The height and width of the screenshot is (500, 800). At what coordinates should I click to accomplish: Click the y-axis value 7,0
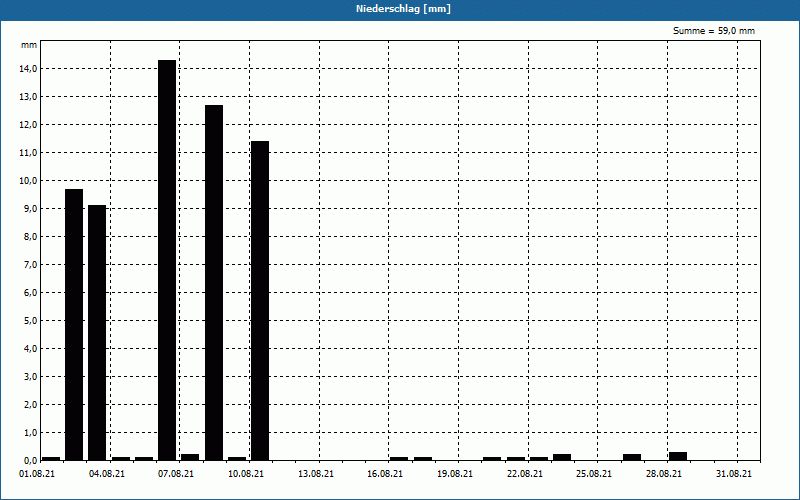pos(30,265)
